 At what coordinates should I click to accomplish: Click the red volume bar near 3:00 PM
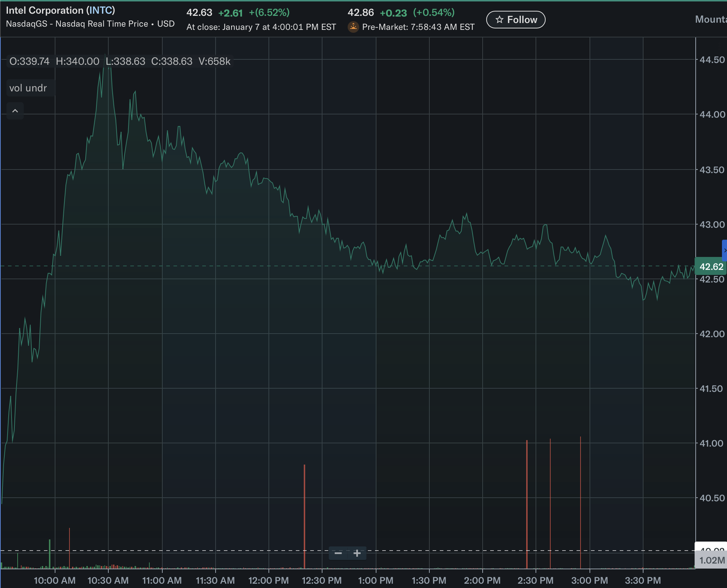pyautogui.click(x=580, y=504)
